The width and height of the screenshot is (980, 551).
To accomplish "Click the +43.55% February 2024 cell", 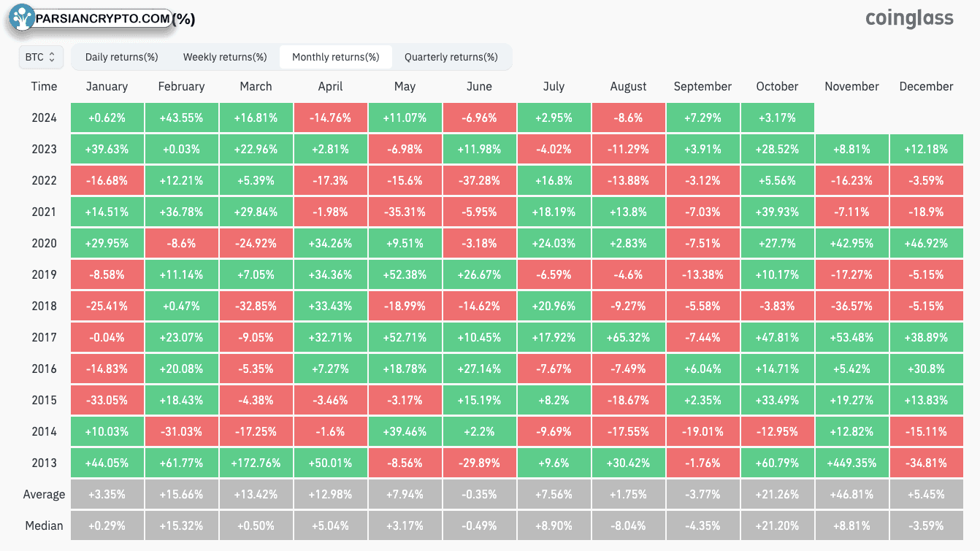I will click(181, 117).
